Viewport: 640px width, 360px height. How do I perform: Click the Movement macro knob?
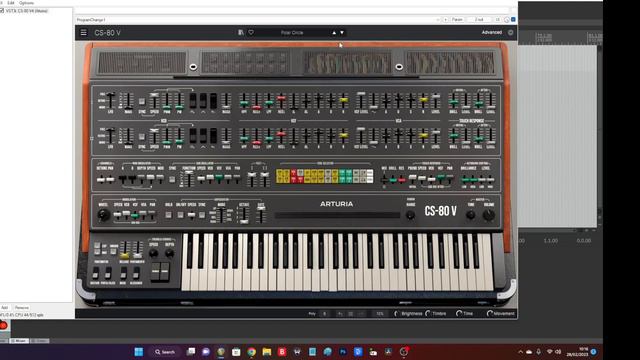(x=490, y=313)
